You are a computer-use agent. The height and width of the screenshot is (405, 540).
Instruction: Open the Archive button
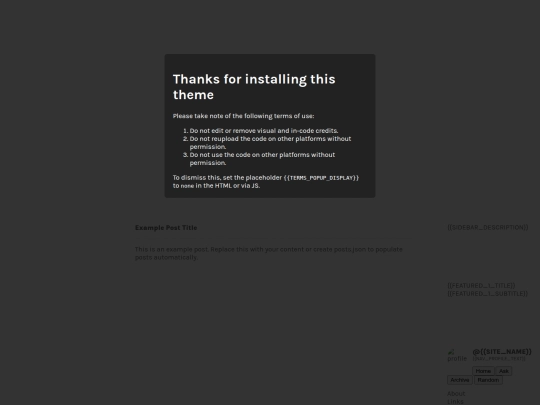[x=460, y=380]
